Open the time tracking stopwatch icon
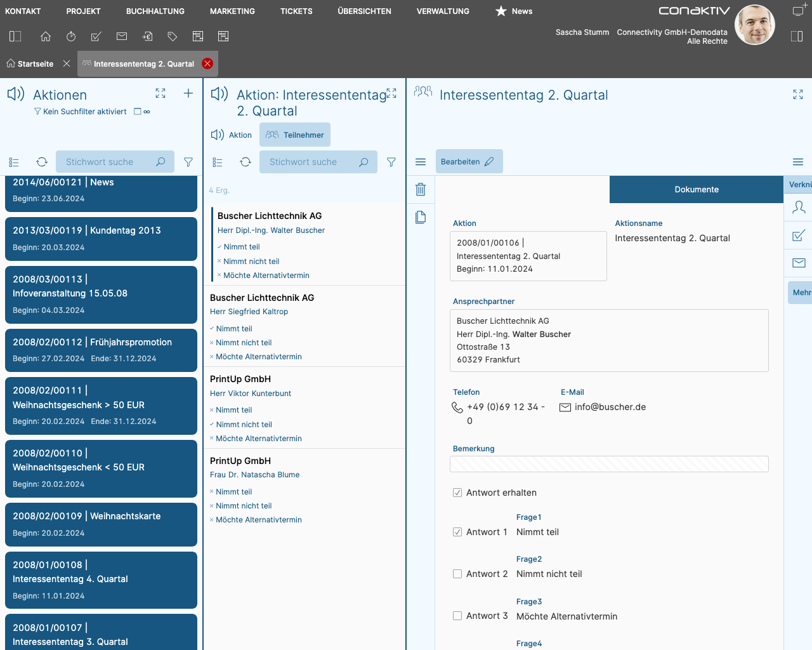The height and width of the screenshot is (650, 812). (x=71, y=36)
